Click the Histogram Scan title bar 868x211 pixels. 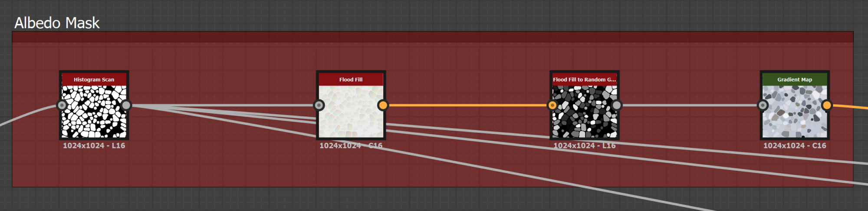tap(94, 79)
